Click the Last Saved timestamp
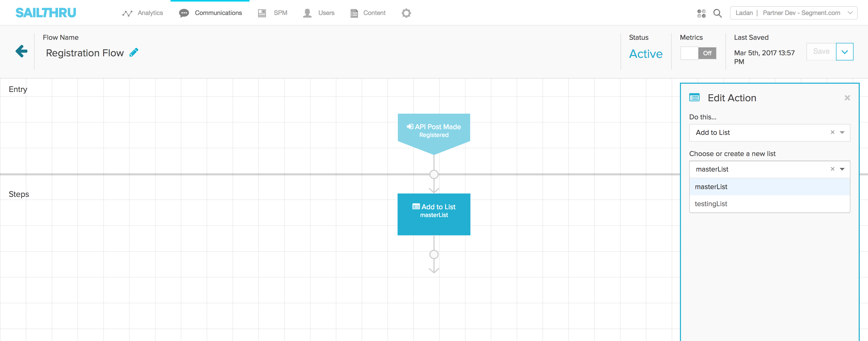Viewport: 868px width, 341px height. coord(764,57)
